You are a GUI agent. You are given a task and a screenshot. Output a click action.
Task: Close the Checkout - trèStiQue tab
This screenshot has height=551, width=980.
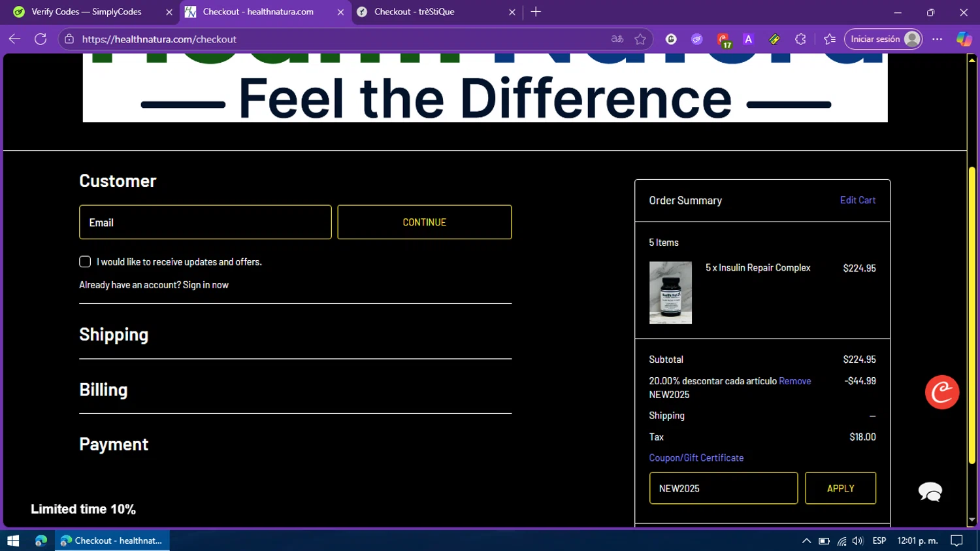512,12
